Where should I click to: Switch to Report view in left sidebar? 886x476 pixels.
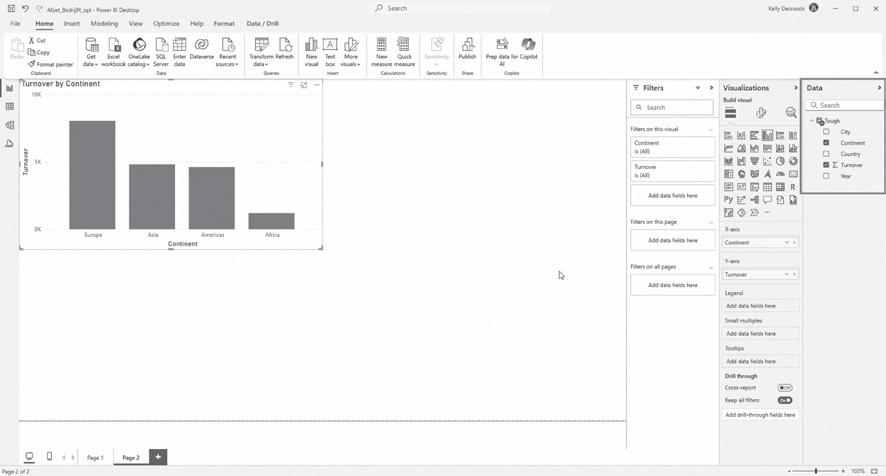tap(10, 88)
